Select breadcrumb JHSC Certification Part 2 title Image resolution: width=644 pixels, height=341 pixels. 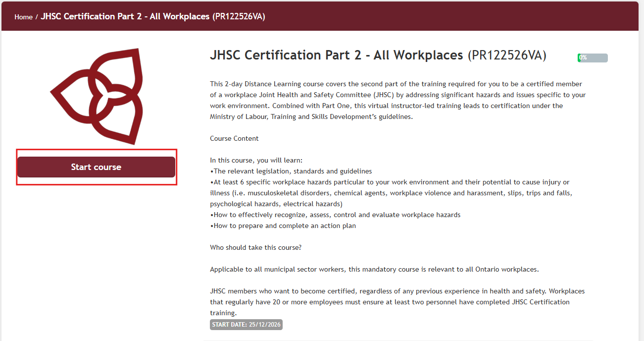pos(125,16)
